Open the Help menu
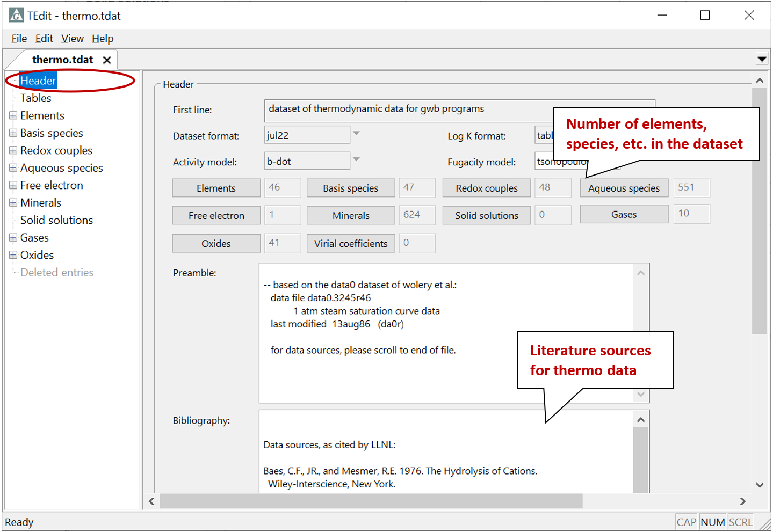The width and height of the screenshot is (773, 532). [x=103, y=39]
